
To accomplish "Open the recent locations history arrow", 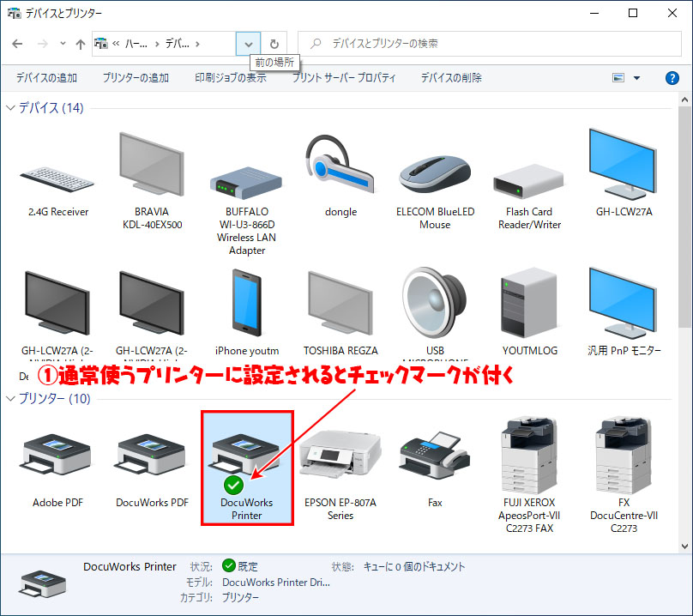I will pos(63,44).
